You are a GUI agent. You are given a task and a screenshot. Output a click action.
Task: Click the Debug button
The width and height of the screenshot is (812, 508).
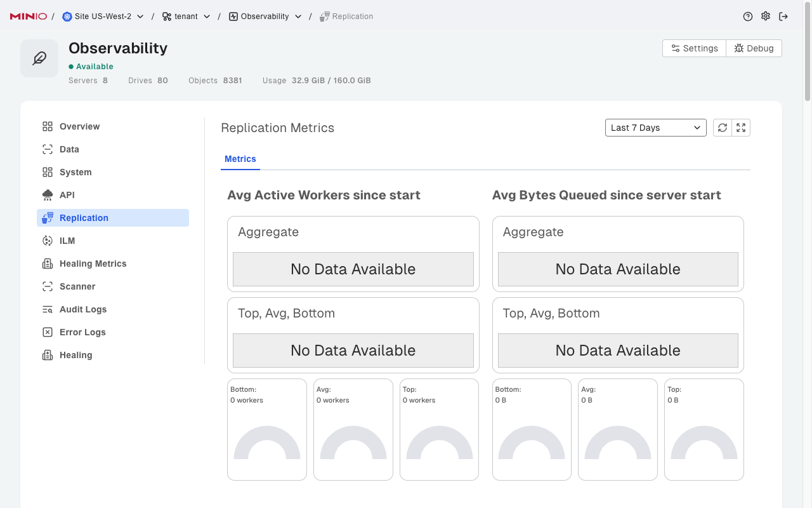[x=754, y=48]
